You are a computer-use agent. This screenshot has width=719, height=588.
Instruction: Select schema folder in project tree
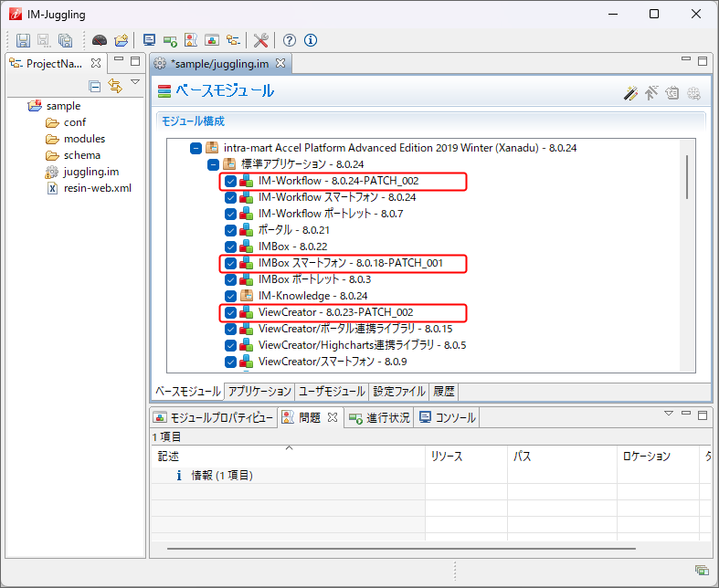point(73,155)
